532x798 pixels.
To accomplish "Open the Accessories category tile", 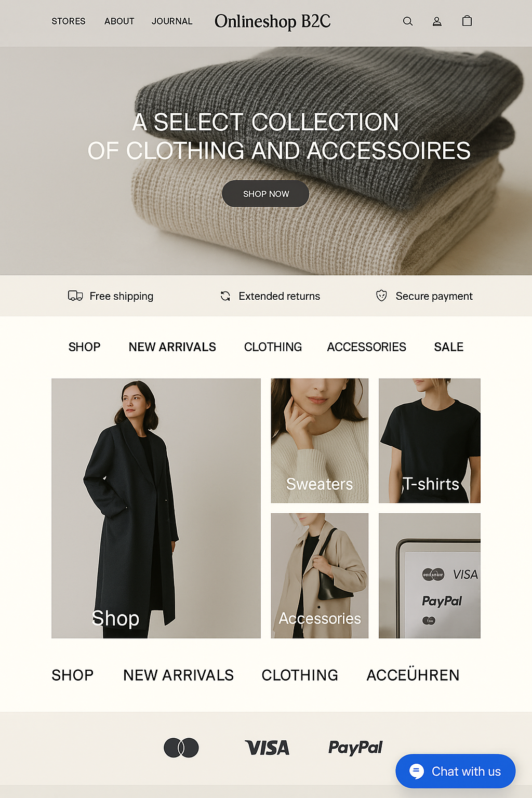I will 320,576.
